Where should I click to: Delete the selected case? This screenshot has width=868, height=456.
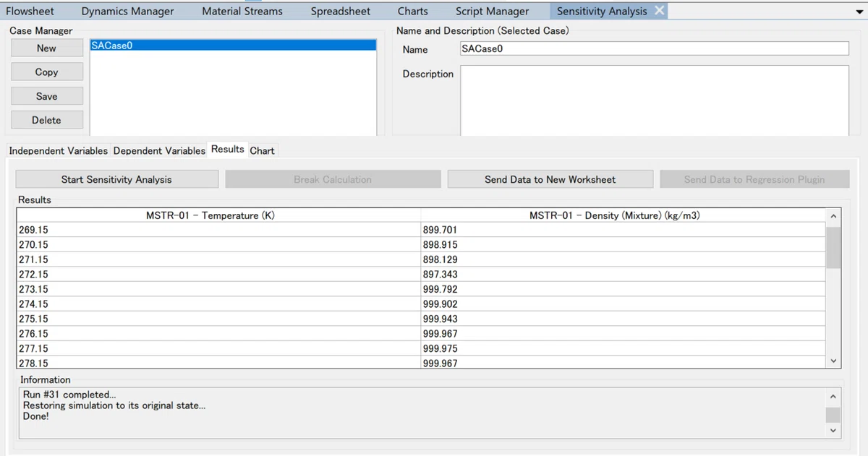tap(46, 120)
